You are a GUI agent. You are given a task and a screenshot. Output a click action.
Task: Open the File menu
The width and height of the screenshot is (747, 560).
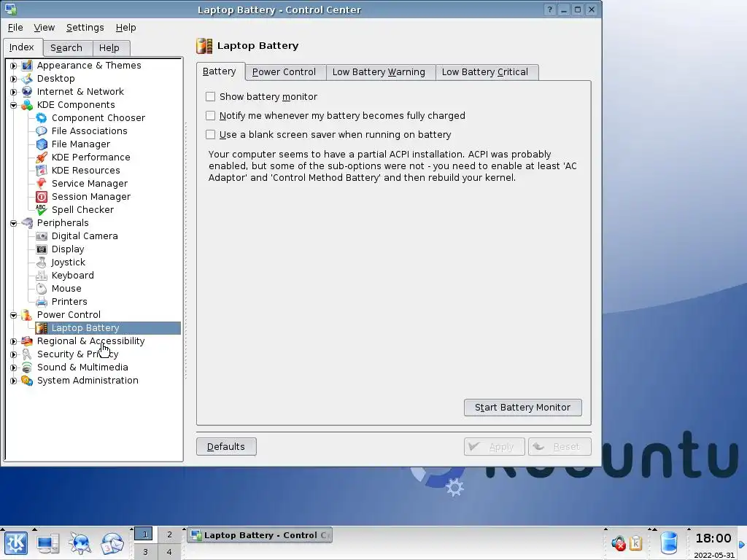pos(15,28)
